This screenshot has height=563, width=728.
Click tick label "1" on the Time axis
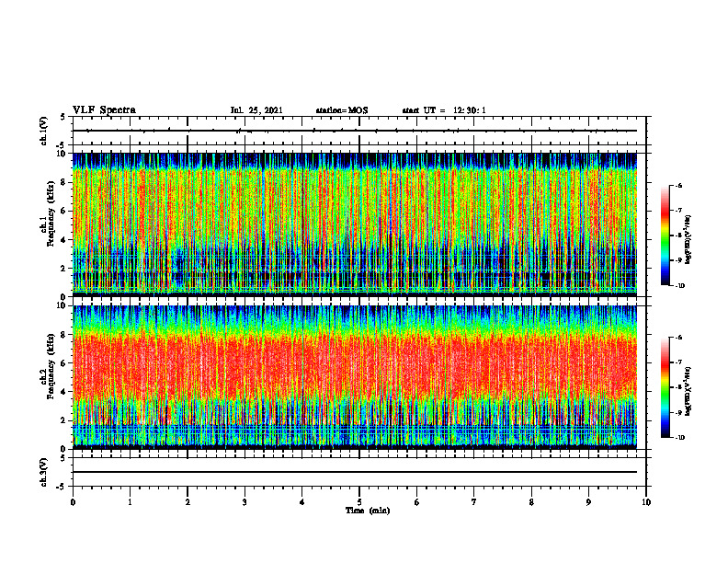130,502
